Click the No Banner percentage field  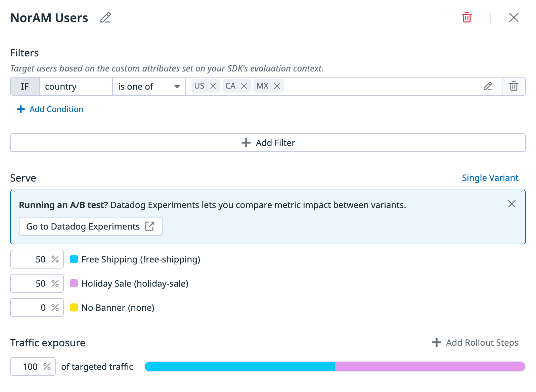(x=37, y=308)
